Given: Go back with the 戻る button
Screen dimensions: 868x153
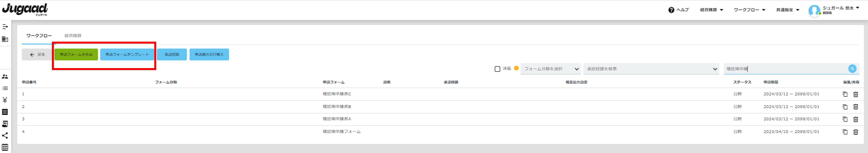Looking at the screenshot, I should [37, 54].
